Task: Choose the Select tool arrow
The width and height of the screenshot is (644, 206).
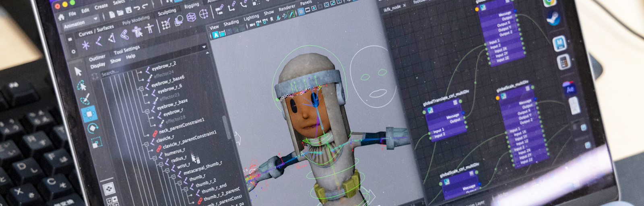Action: click(x=78, y=72)
